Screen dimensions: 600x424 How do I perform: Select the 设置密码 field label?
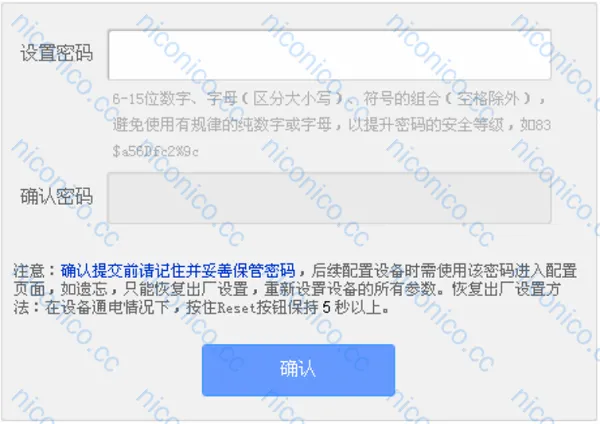[x=57, y=53]
